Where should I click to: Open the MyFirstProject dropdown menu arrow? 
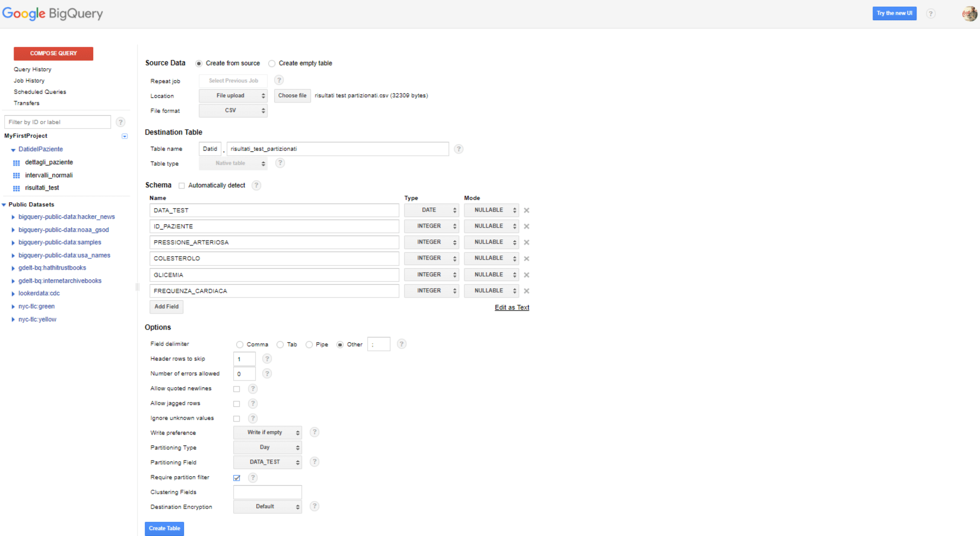(x=125, y=136)
